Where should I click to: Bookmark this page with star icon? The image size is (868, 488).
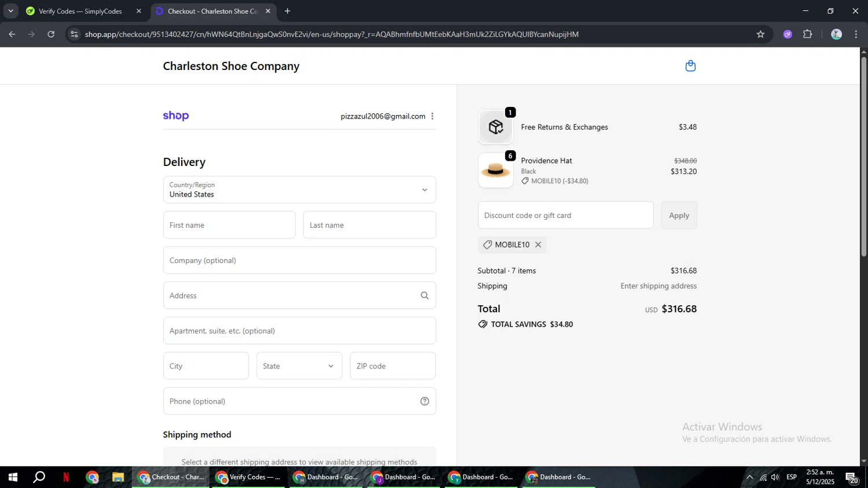[760, 34]
